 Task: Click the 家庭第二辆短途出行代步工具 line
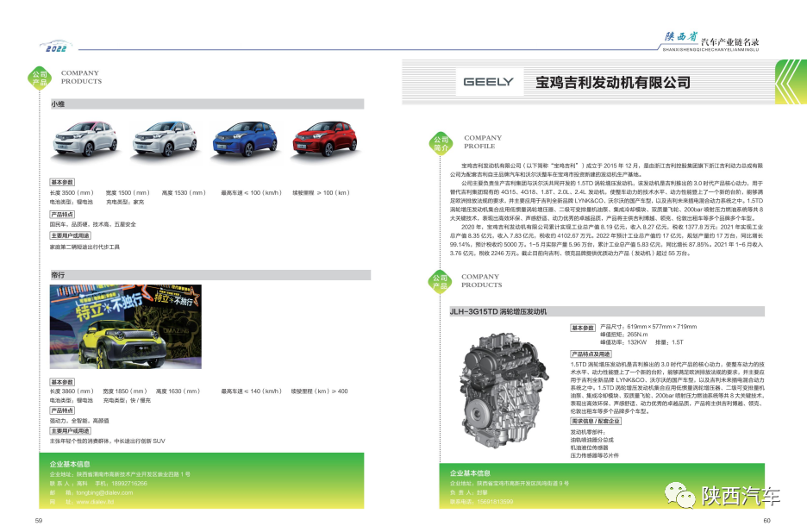84,247
